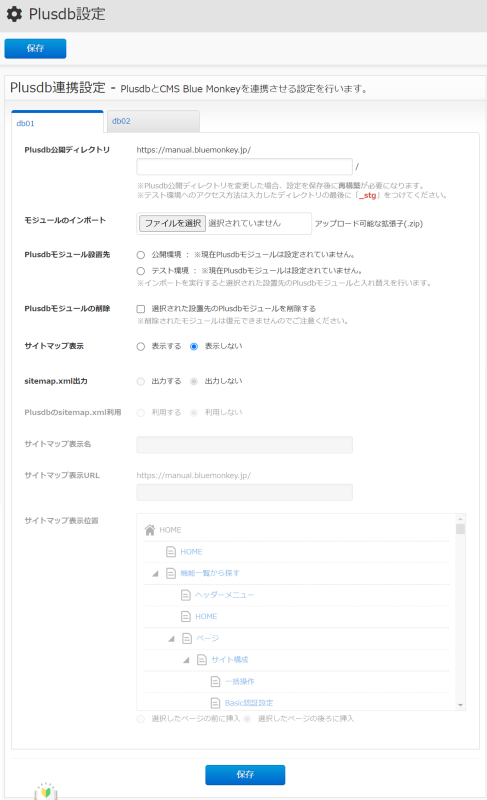Viewport: 487px width, 800px height.
Task: Collapse the ページ tree node triangle
Action: coord(171,639)
